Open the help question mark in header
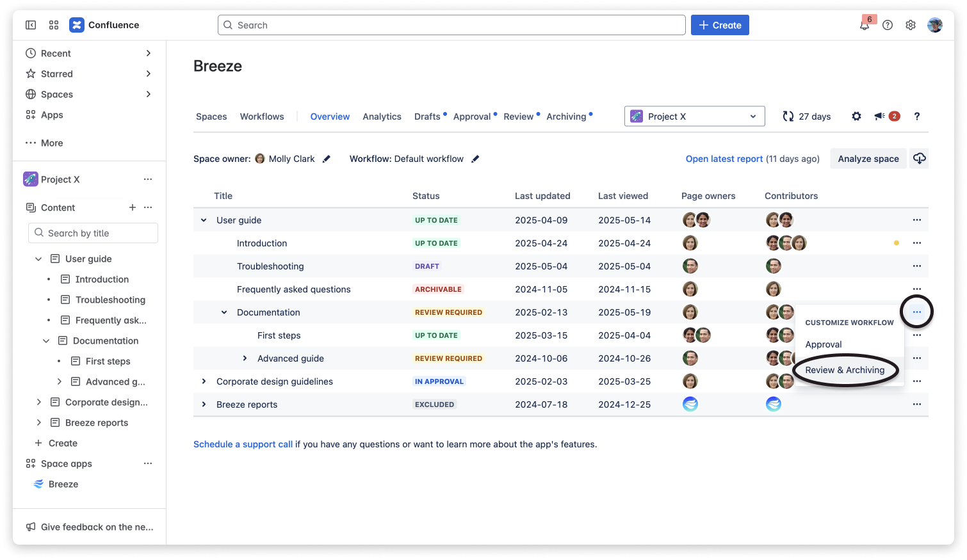Image resolution: width=967 pixels, height=560 pixels. pos(888,25)
